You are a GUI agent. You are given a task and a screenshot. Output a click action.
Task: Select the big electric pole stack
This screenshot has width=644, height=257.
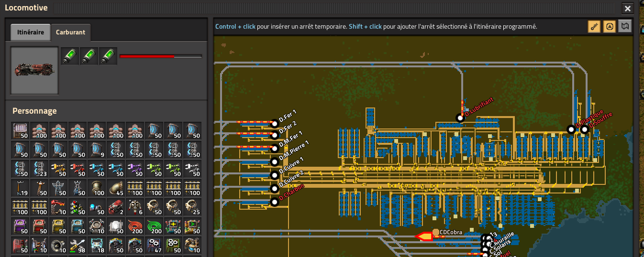point(58,188)
